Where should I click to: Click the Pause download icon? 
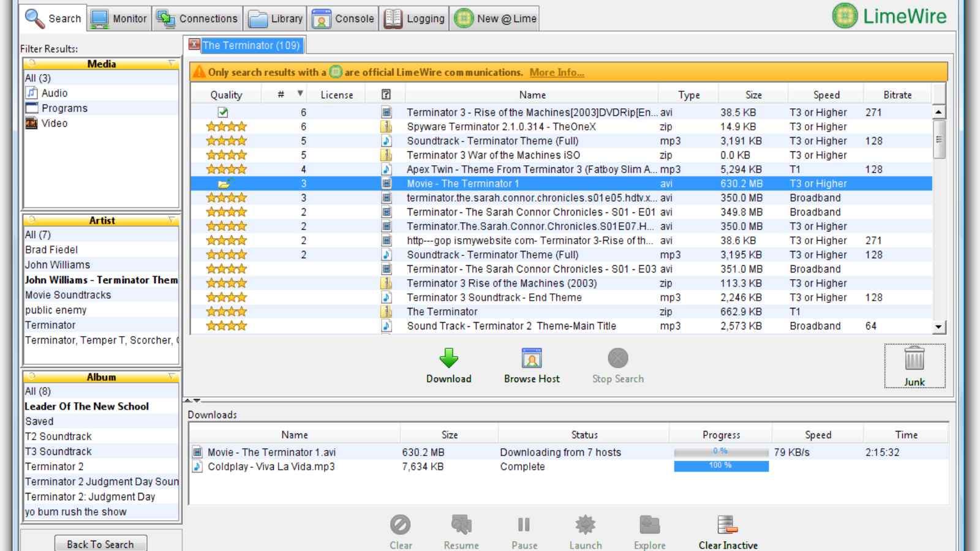coord(524,525)
